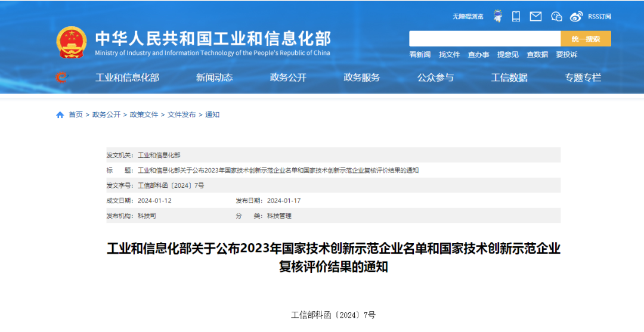Select the 要投诉 quick link
The width and height of the screenshot is (644, 332).
pos(567,55)
